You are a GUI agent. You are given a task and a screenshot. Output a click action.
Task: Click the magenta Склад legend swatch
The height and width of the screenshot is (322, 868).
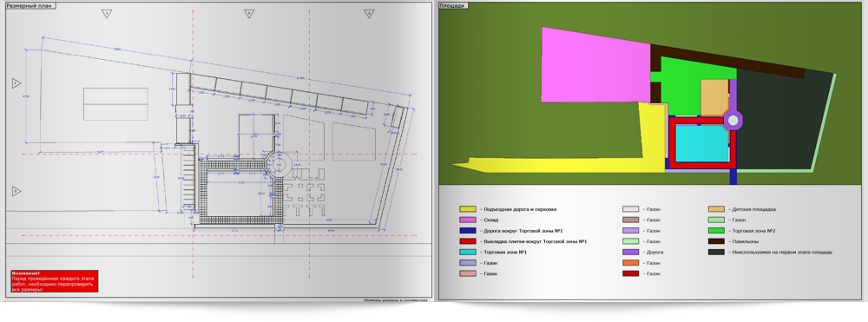[x=468, y=220]
